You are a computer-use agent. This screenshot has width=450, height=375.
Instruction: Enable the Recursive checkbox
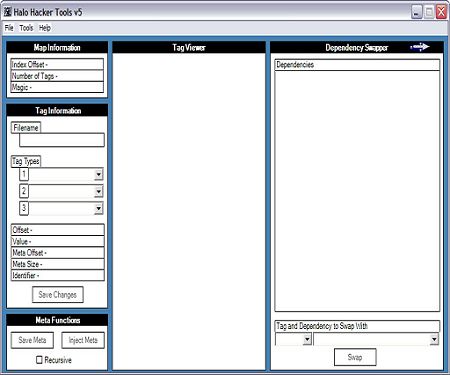click(39, 360)
